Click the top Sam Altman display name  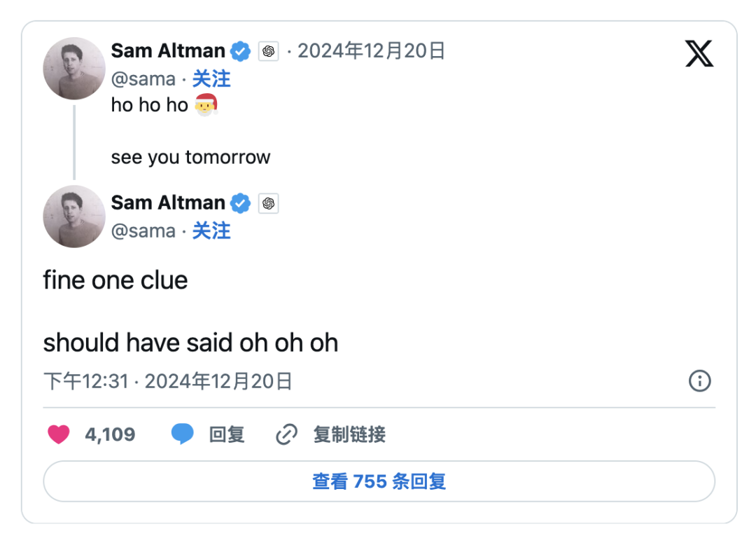click(168, 51)
